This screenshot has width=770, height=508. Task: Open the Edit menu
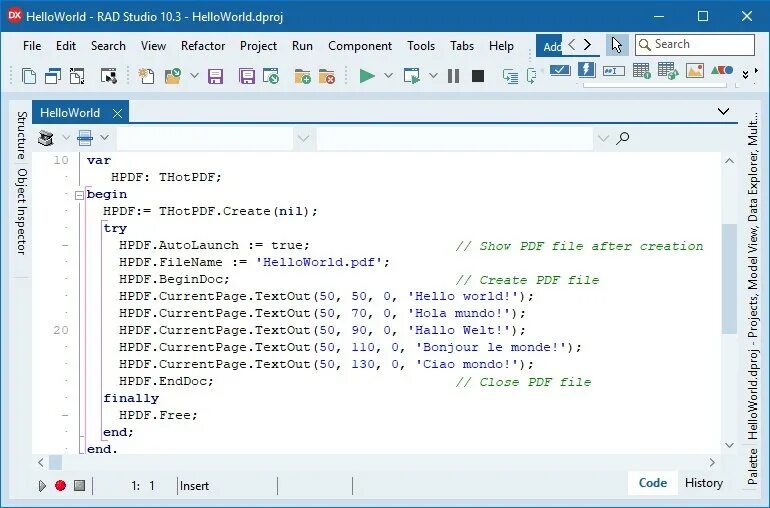tap(66, 46)
